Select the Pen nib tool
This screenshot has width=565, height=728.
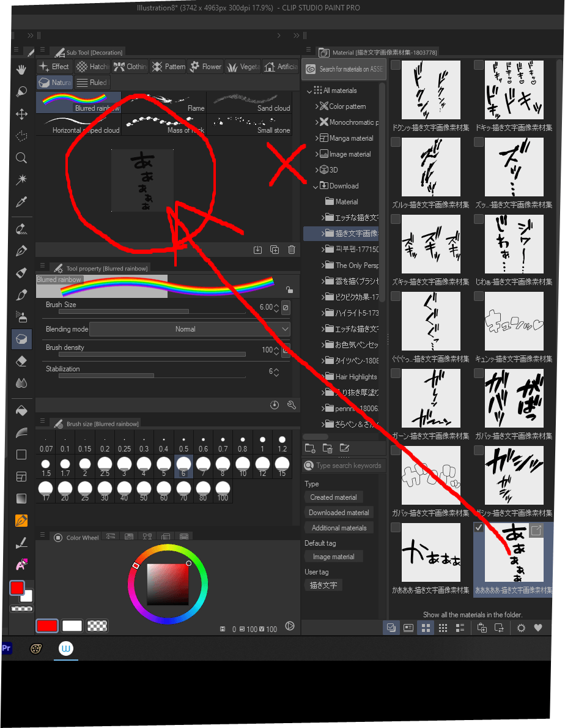tap(21, 251)
